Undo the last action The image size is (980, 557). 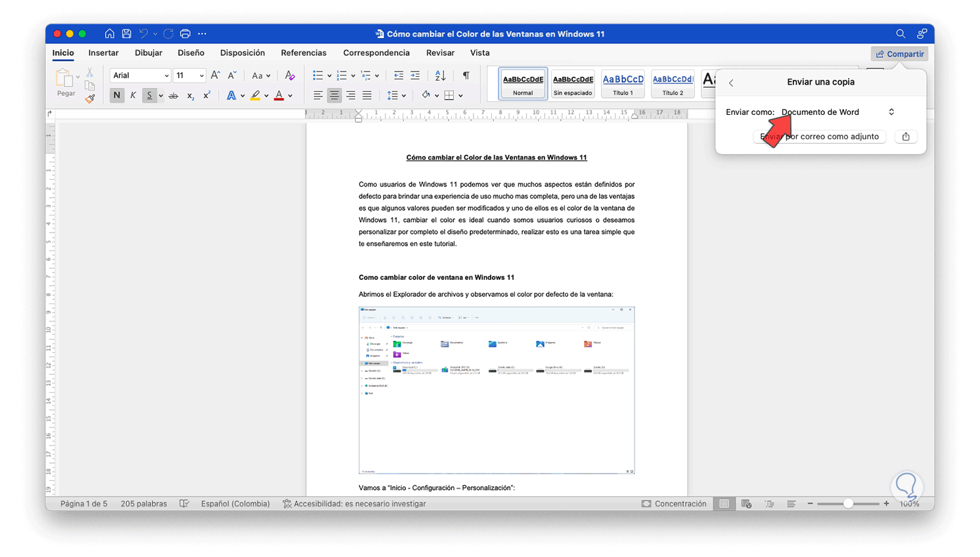(x=144, y=33)
